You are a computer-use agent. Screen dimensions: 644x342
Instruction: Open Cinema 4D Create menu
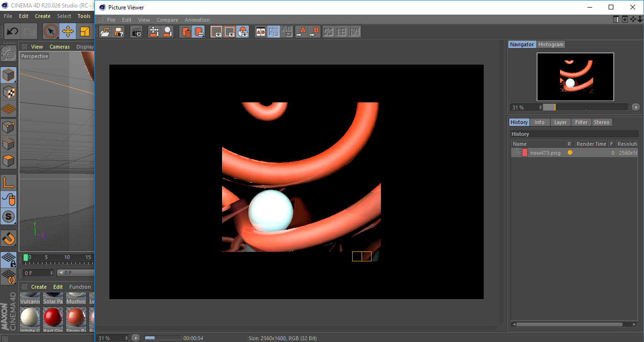[x=42, y=16]
